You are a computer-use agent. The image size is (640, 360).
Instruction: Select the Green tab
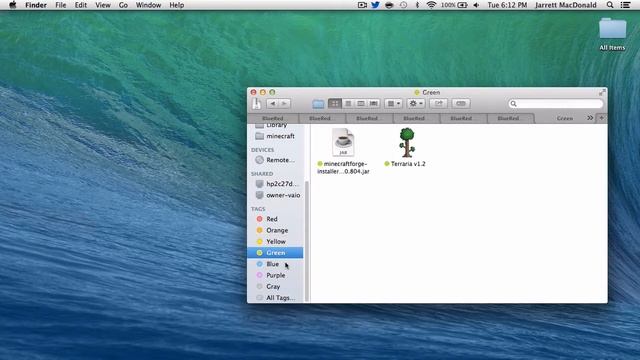pos(565,118)
